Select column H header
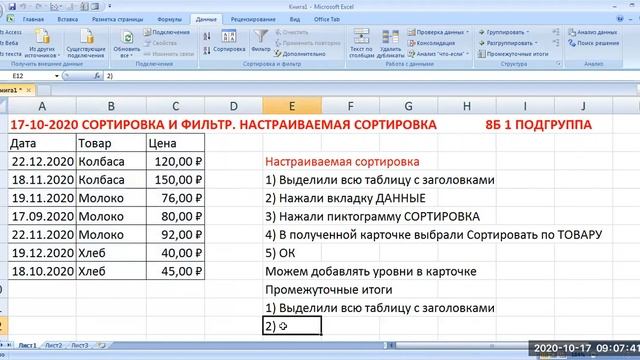Viewport: 640px width, 360px height. [467, 106]
